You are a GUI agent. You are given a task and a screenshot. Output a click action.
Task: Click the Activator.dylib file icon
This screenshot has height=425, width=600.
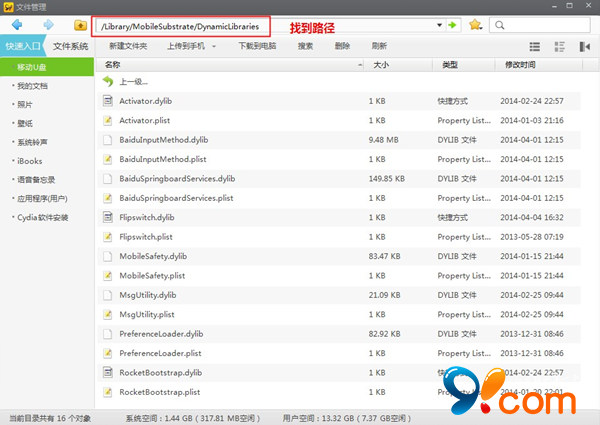(108, 101)
